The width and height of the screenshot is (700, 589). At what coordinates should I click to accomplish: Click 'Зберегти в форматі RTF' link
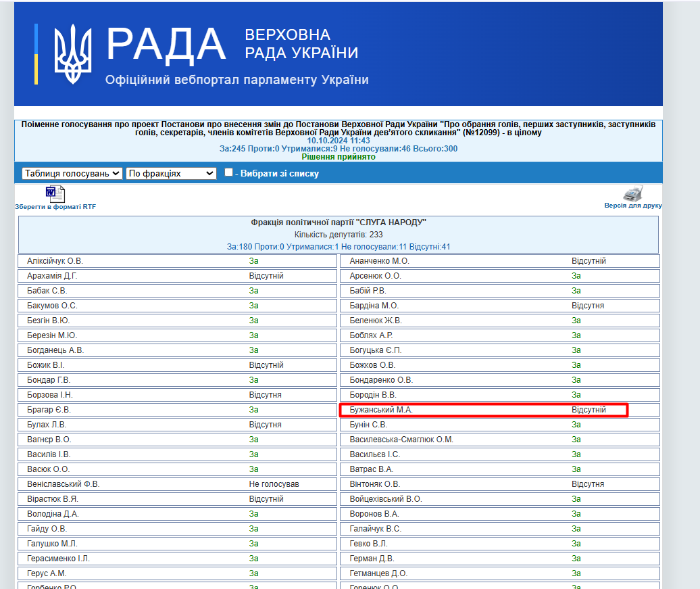pyautogui.click(x=55, y=206)
